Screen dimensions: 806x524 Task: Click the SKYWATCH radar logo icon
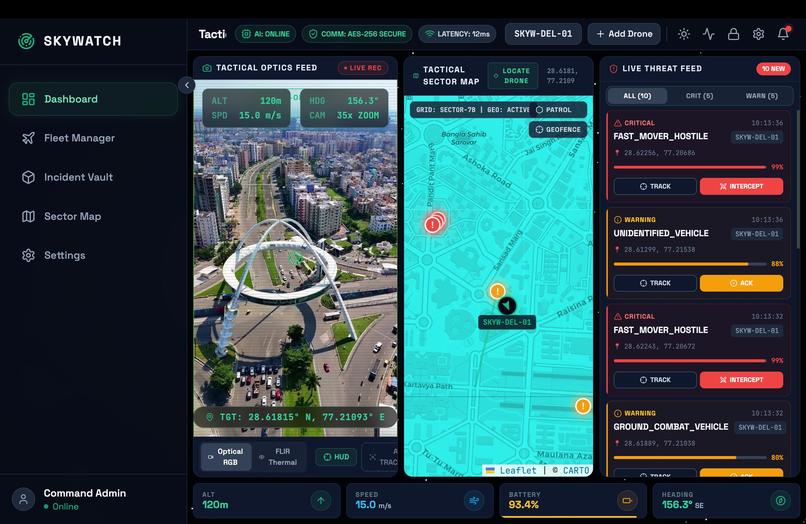pos(26,41)
